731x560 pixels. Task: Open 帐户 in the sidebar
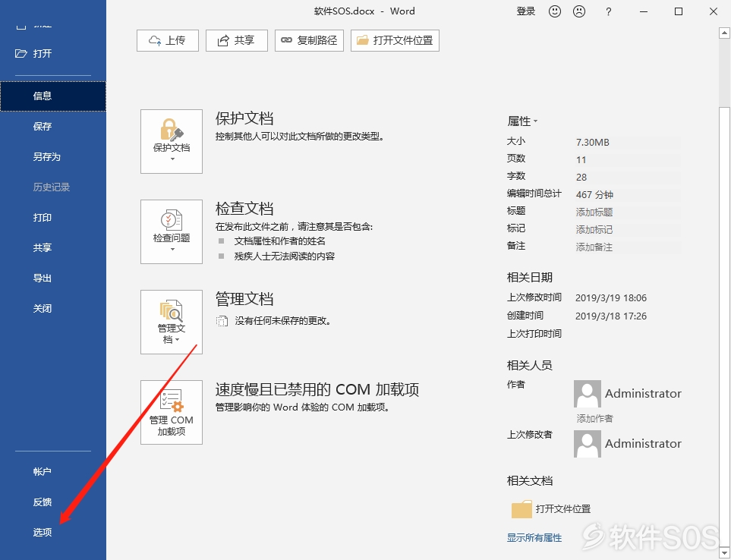pyautogui.click(x=53, y=471)
